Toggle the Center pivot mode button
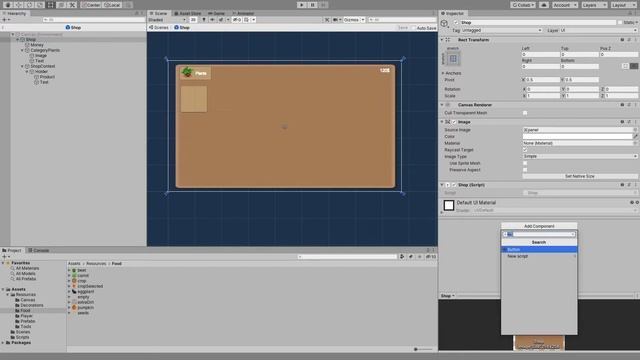Image resolution: width=640 pixels, height=360 pixels. click(91, 5)
